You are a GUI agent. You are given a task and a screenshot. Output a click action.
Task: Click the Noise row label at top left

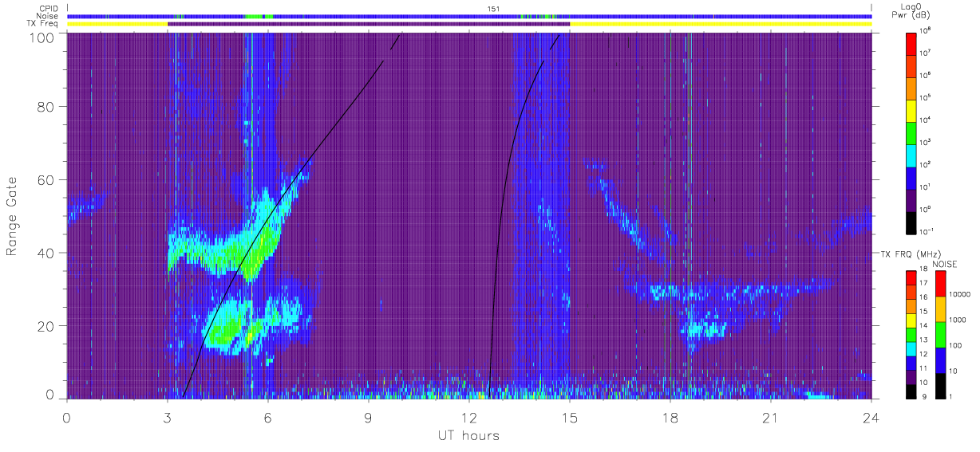pyautogui.click(x=48, y=16)
